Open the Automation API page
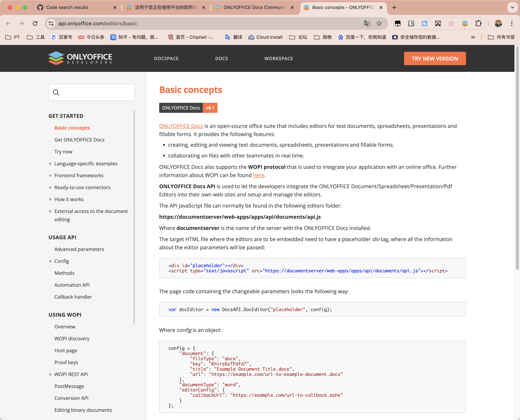Viewport: 520px width, 420px height. coord(72,285)
